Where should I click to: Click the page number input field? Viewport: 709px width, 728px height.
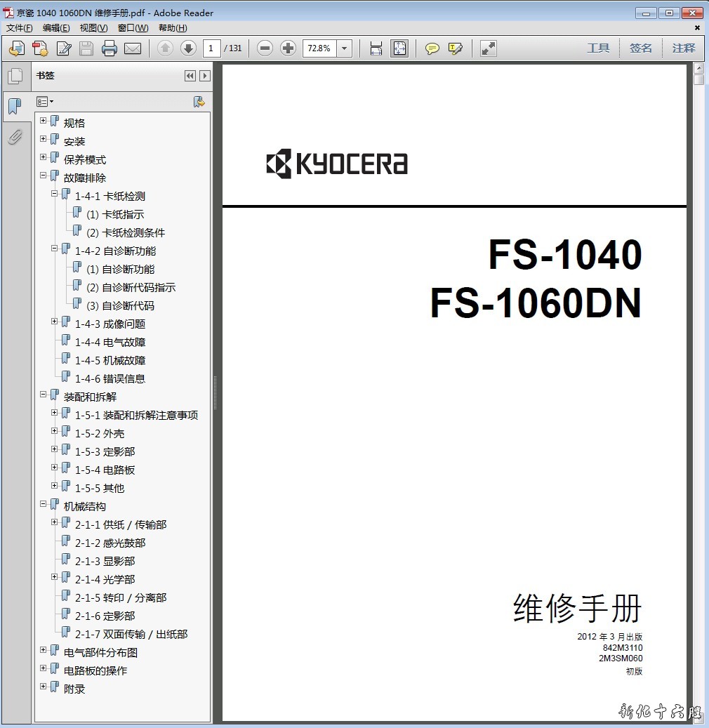[211, 48]
